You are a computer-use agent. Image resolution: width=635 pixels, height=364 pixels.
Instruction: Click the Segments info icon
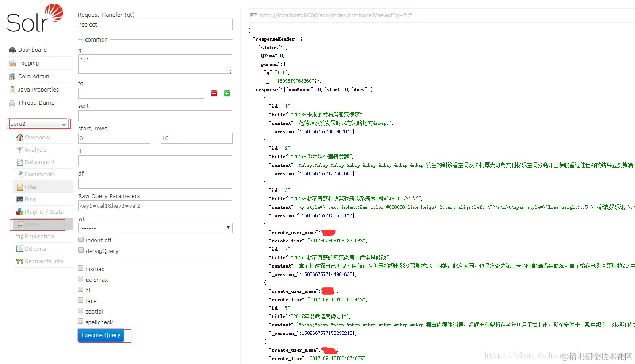point(19,261)
